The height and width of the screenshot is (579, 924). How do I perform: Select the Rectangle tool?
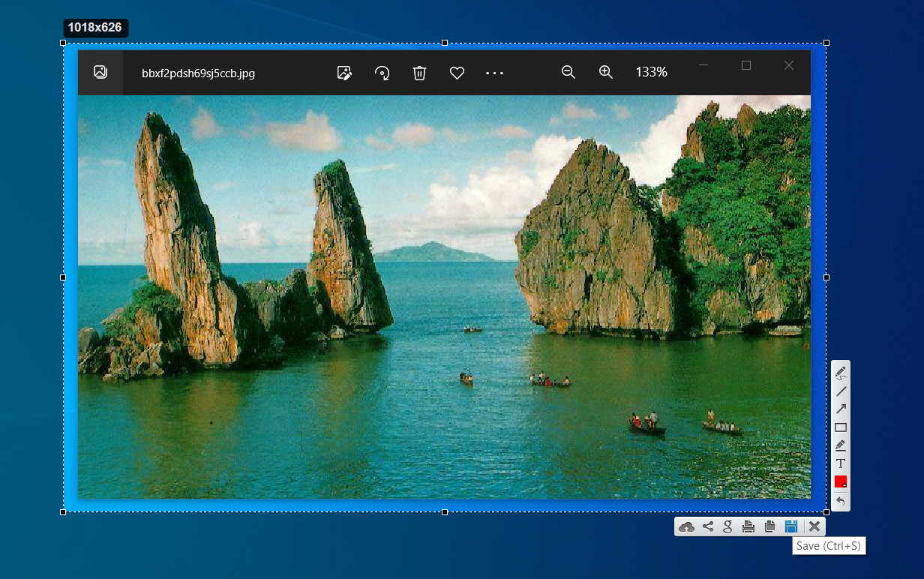[x=841, y=427]
